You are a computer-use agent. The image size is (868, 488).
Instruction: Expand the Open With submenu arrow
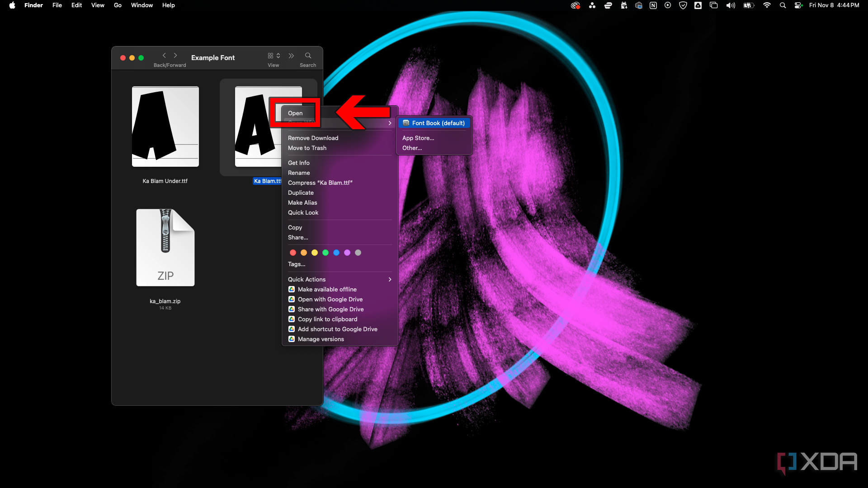pos(390,123)
